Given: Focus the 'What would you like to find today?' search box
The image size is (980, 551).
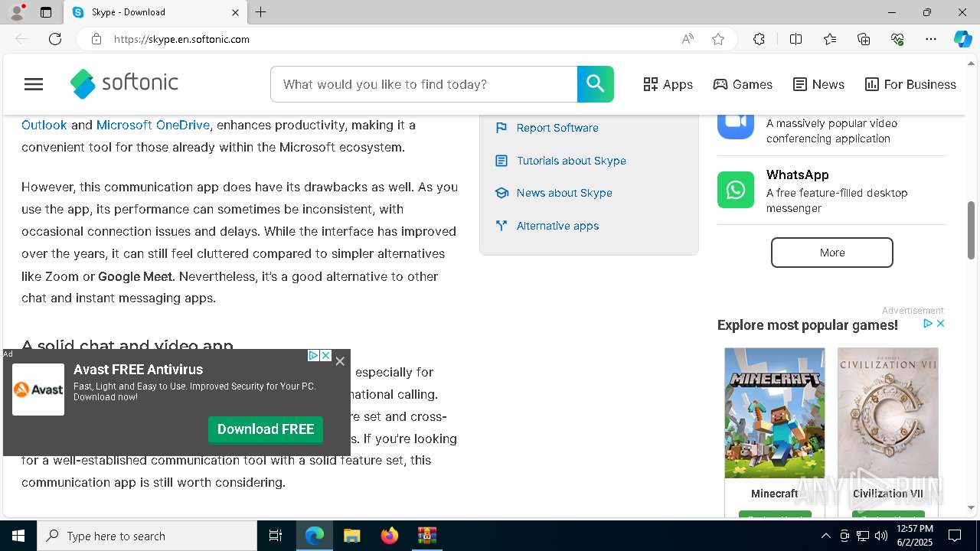Looking at the screenshot, I should [x=423, y=84].
